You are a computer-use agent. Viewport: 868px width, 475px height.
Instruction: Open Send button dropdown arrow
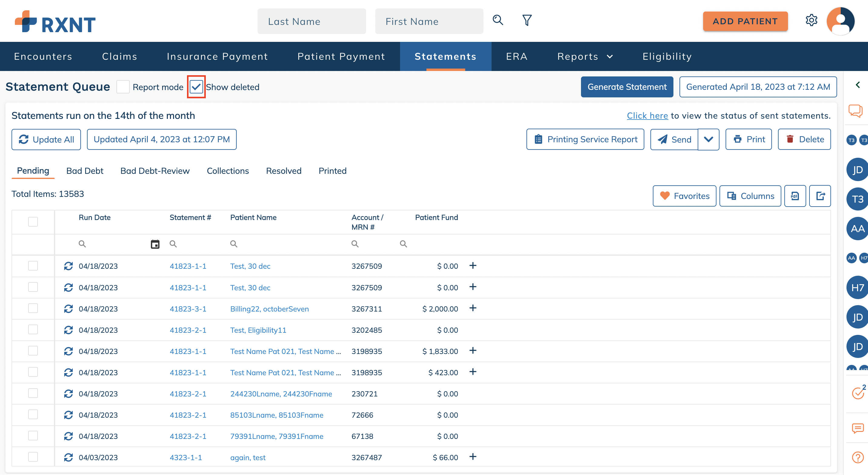[x=709, y=139]
